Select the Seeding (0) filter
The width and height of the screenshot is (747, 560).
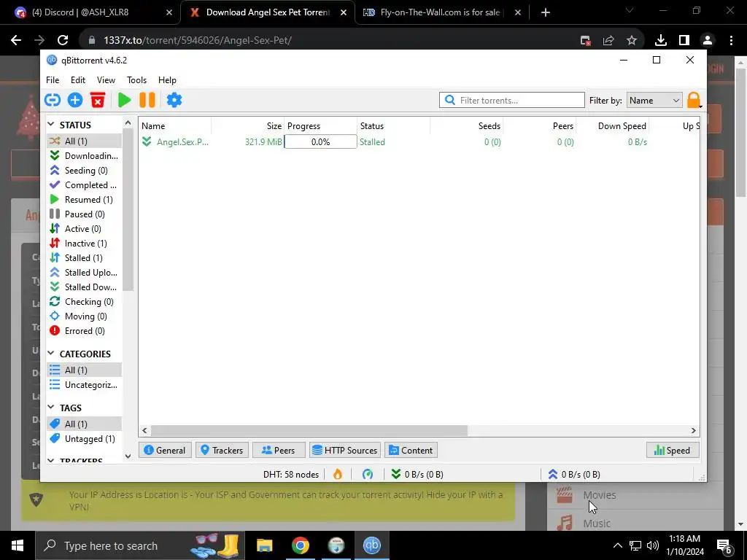pos(85,171)
